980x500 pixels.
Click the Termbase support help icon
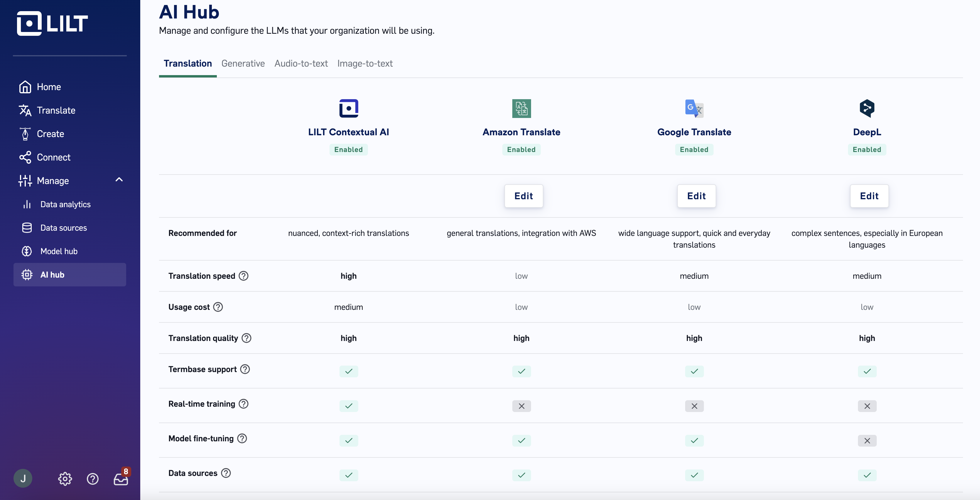tap(245, 369)
